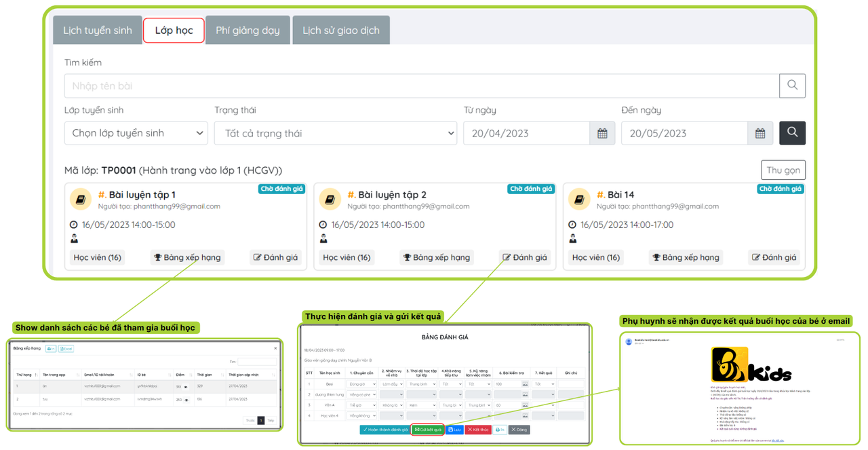Screen dimensions: 868x450
Task: Open Vân A's Chuyên cần dropdown showing Trễ giờ
Action: click(361, 405)
